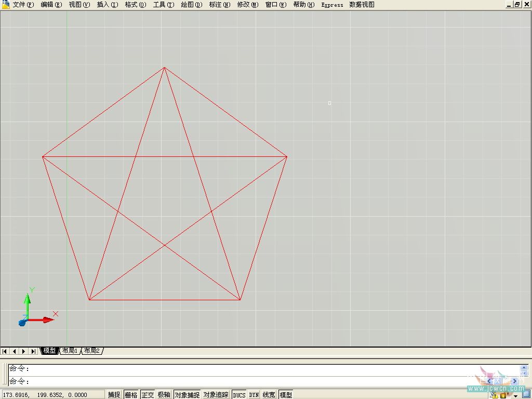Screen dimensions: 532x399
Task: Click previous layout tab arrow
Action: [x=15, y=351]
